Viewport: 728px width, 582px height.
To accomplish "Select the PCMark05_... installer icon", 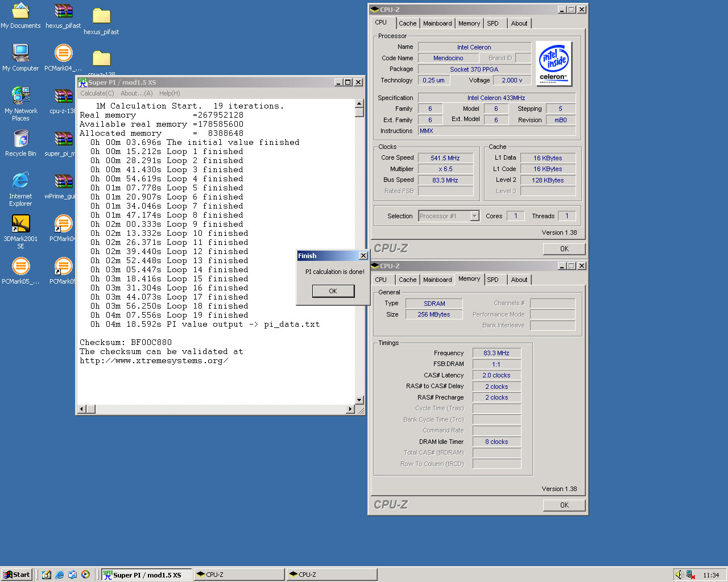I will (20, 271).
